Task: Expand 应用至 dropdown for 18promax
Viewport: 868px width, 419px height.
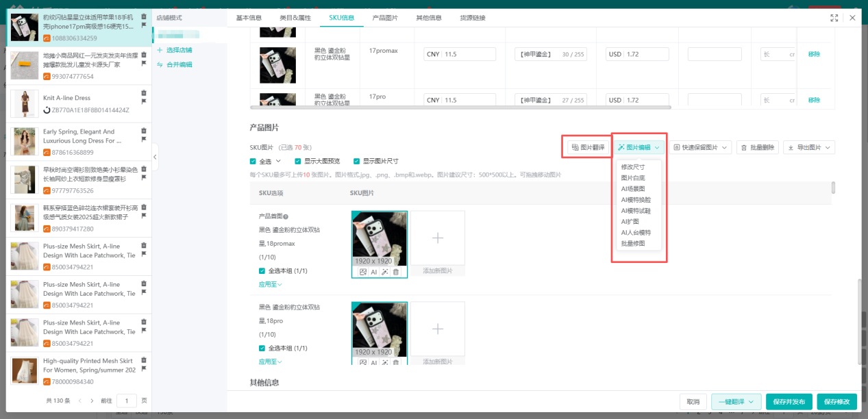Action: (270, 284)
